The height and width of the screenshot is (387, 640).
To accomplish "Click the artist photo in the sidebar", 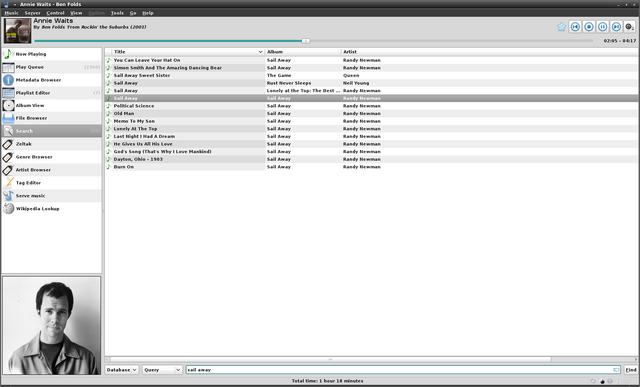I will 51,326.
